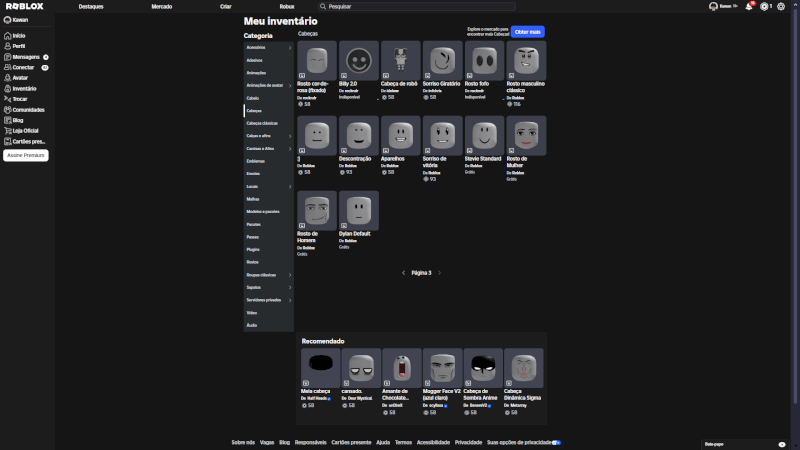Open the Acessibilidade footer link
This screenshot has width=800, height=450.
coord(433,442)
